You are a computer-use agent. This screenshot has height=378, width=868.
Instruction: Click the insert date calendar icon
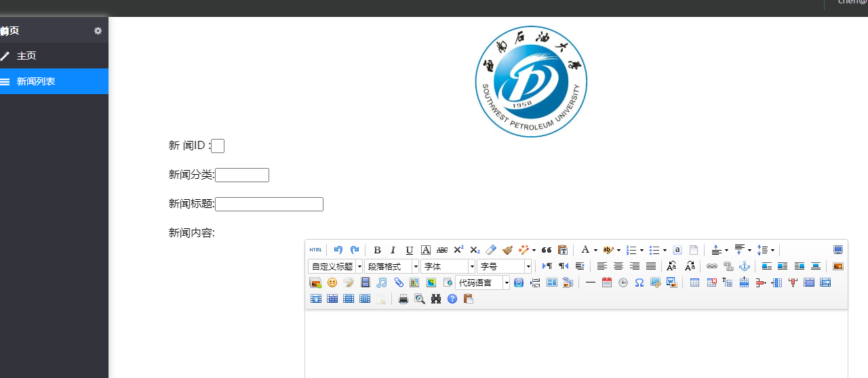point(607,282)
